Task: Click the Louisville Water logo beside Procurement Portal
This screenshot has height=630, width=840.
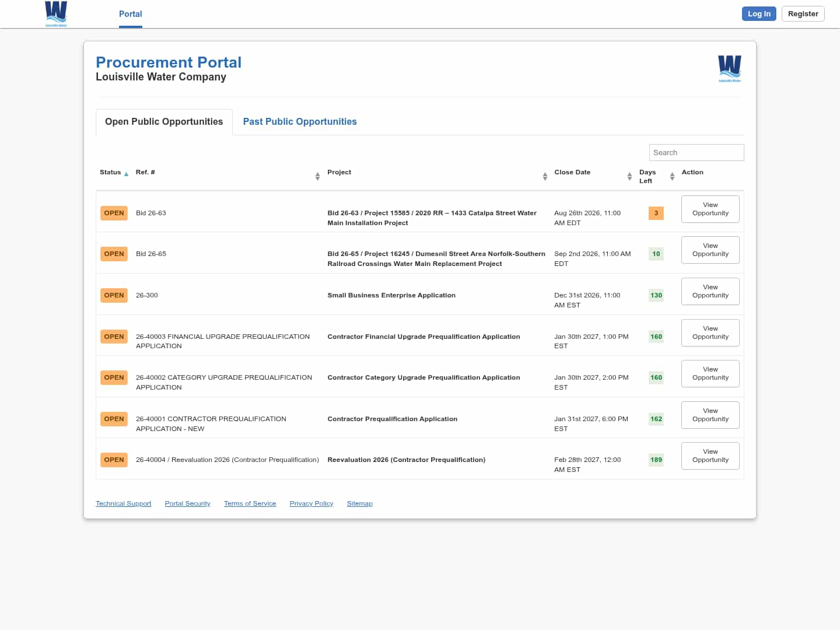Action: click(x=730, y=68)
